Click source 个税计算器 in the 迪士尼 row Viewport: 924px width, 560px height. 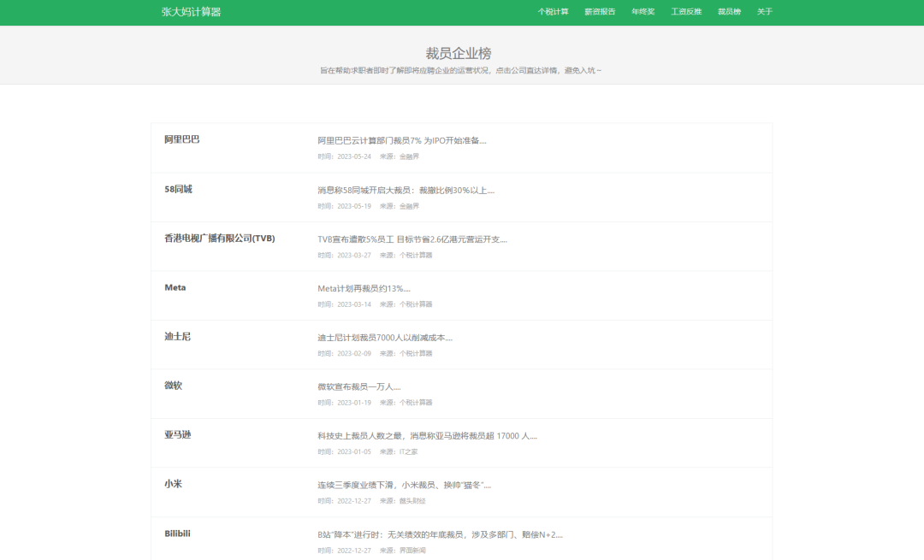coord(416,353)
